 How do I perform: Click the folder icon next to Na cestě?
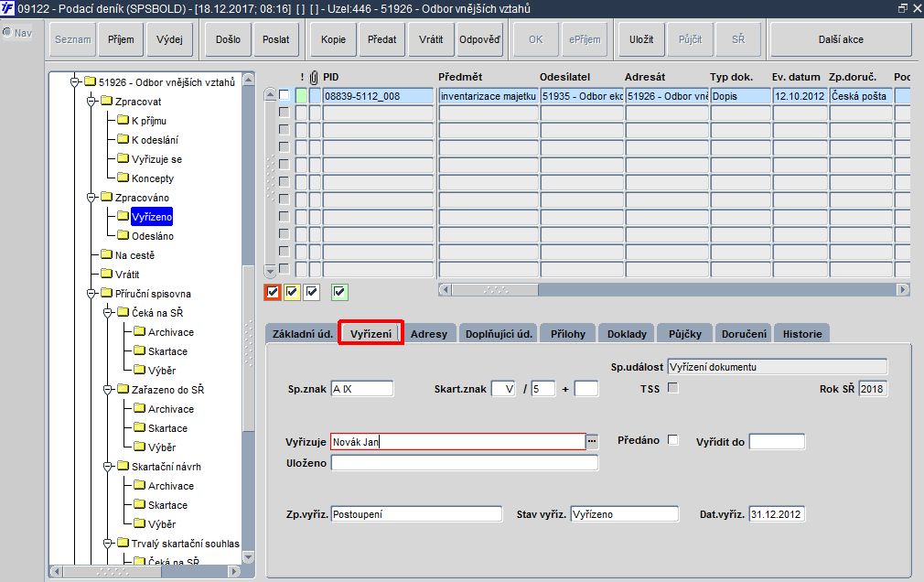click(x=106, y=254)
